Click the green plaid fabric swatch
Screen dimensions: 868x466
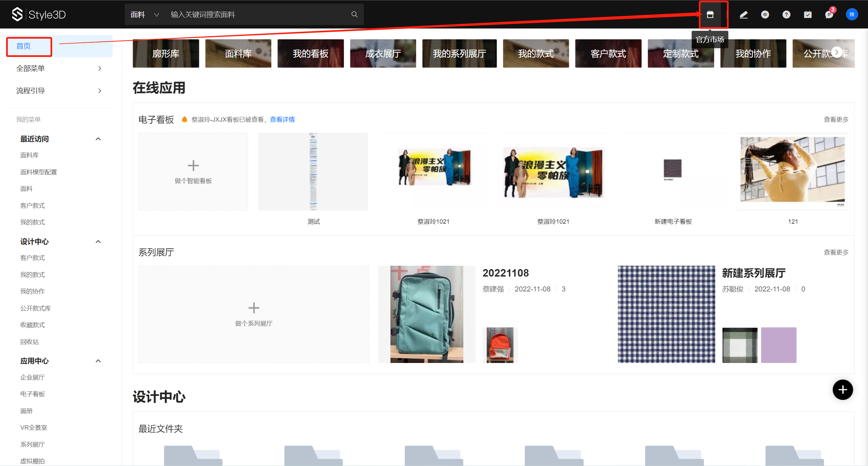point(740,345)
